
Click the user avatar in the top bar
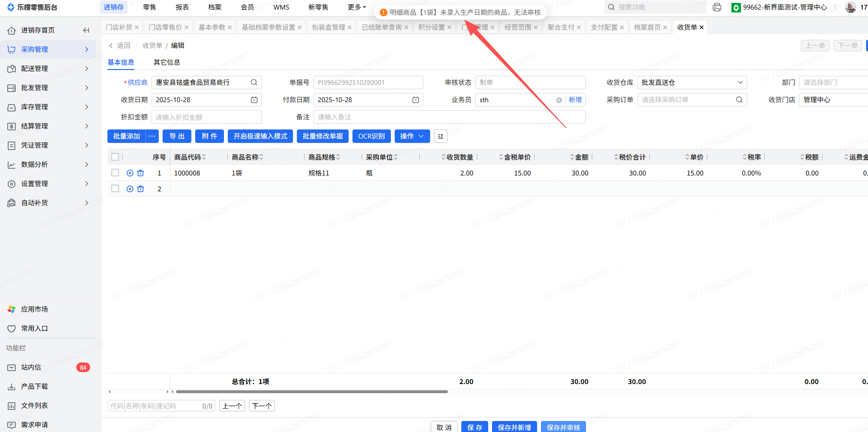pos(850,7)
